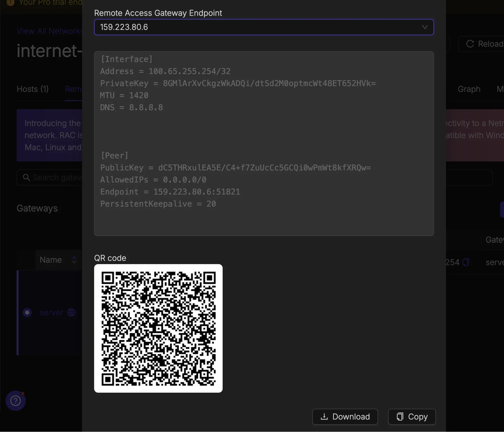Click the View All Networks link
504x432 pixels.
pyautogui.click(x=49, y=31)
